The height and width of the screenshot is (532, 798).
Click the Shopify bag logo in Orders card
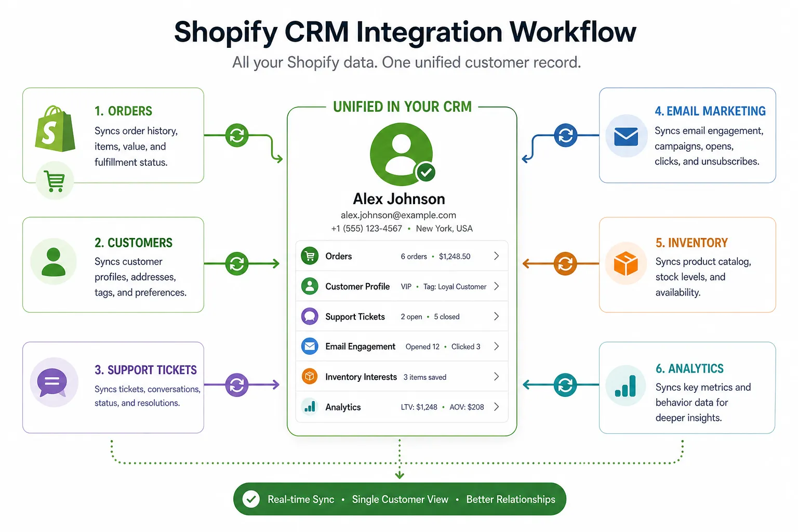tap(55, 129)
